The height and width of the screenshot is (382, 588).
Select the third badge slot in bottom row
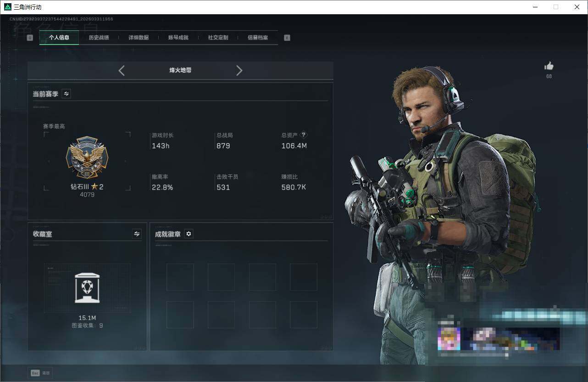tap(262, 315)
